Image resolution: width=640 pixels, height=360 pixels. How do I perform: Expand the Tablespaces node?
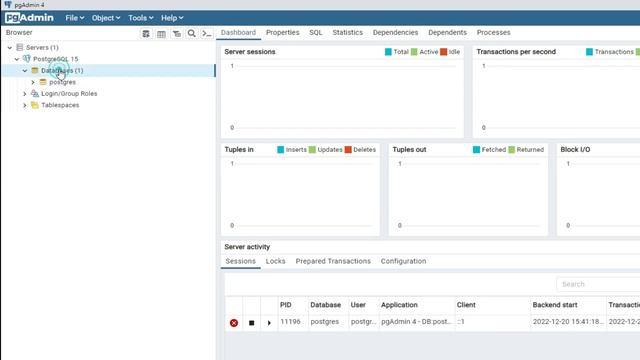click(x=25, y=105)
